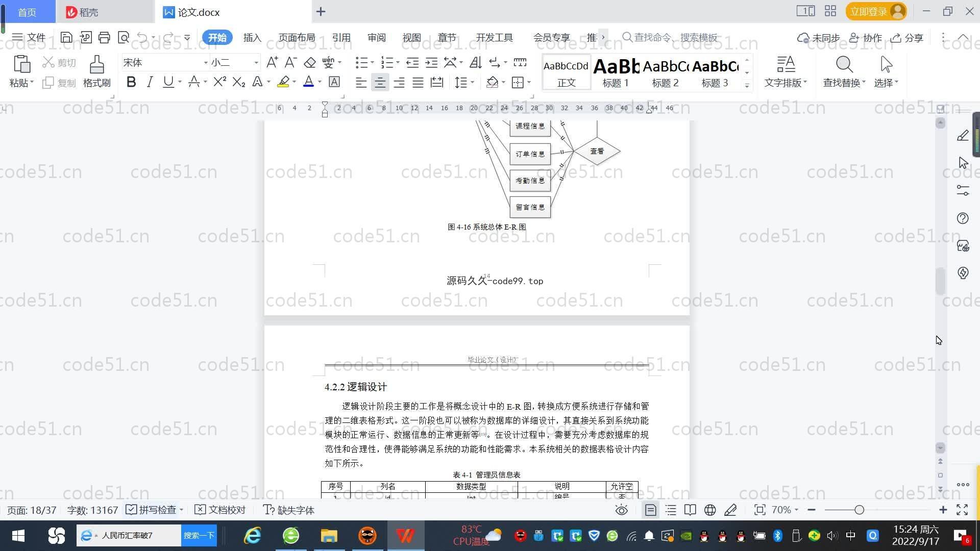Justify the paragraph text

click(418, 83)
